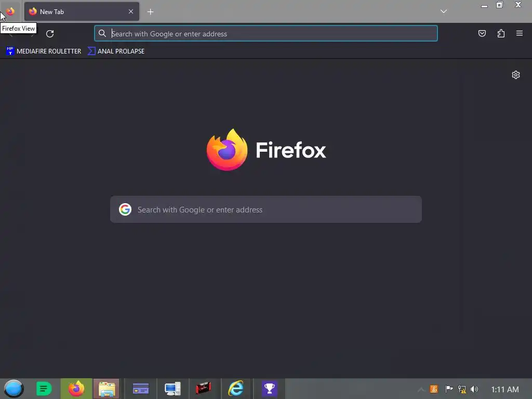Open Firefox View from the tab strip
The image size is (532, 399).
coord(10,11)
